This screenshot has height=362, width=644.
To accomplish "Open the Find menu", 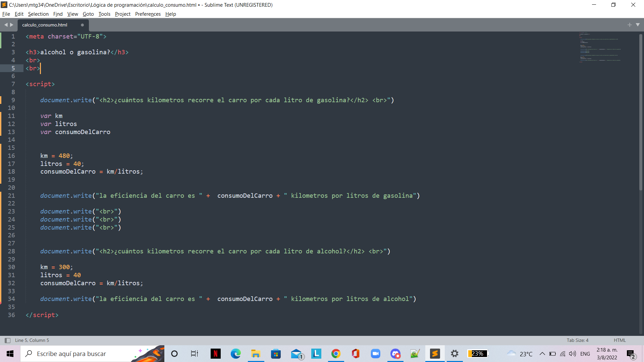I will (58, 14).
